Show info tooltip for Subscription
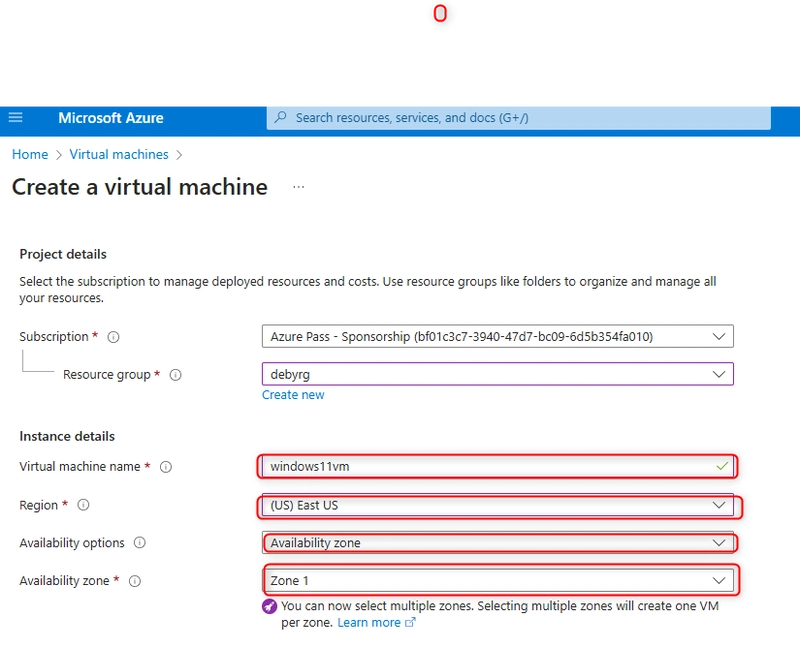Screen dimensions: 800x648 (x=113, y=337)
